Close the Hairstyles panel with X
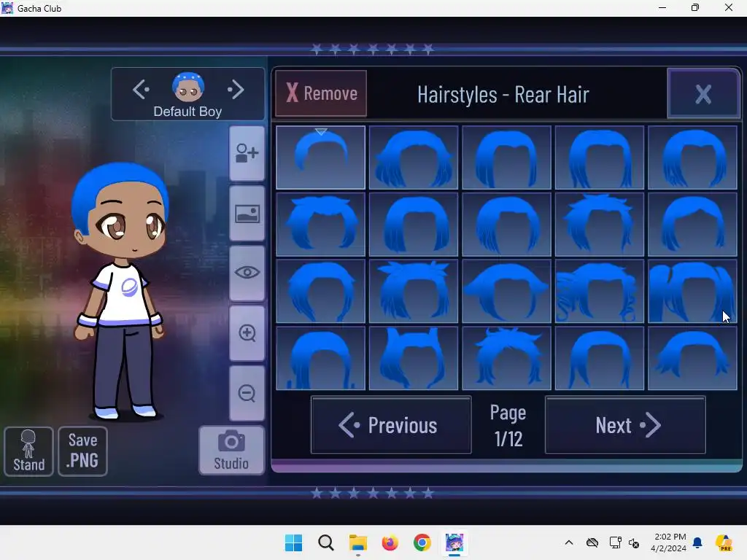747x560 pixels. click(703, 94)
